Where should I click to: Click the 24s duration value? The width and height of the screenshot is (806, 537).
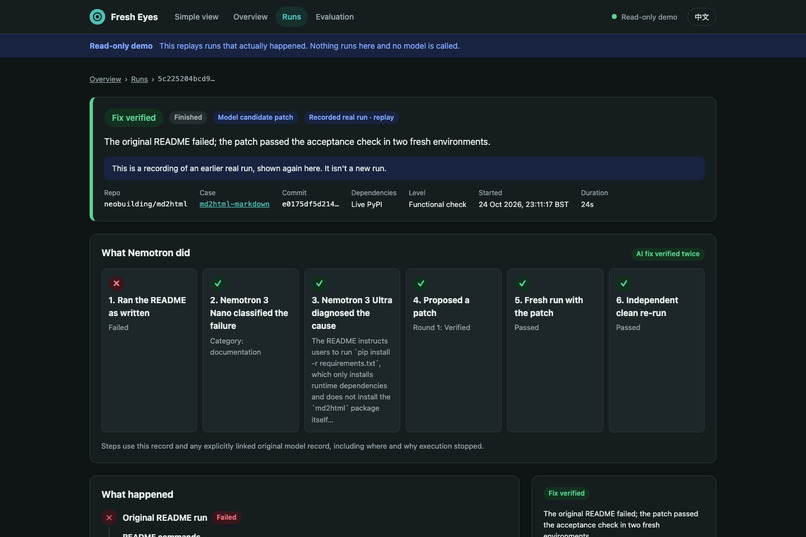pos(587,205)
